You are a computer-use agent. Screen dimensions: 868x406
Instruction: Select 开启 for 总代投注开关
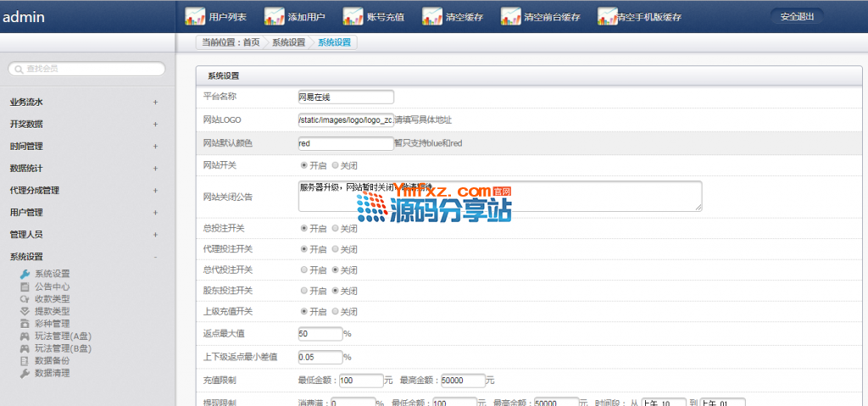pyautogui.click(x=304, y=270)
